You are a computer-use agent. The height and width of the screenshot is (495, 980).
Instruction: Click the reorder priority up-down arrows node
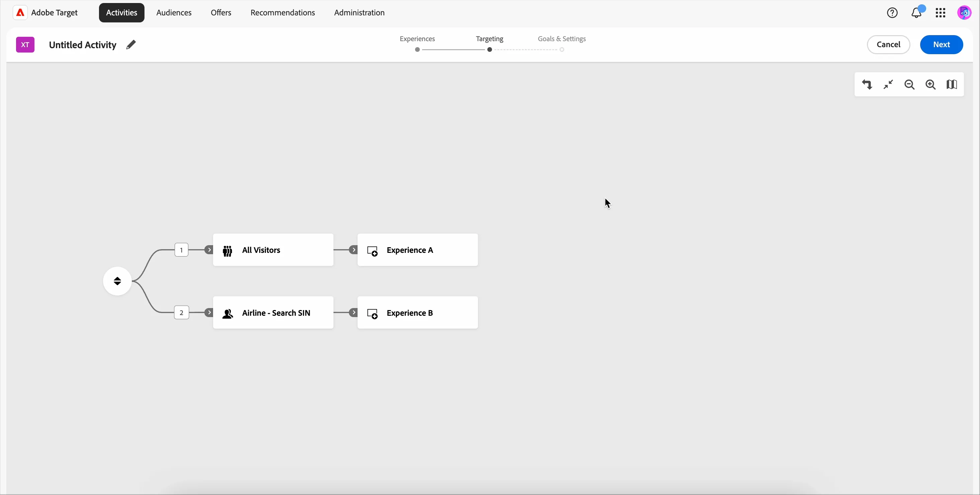click(x=117, y=281)
